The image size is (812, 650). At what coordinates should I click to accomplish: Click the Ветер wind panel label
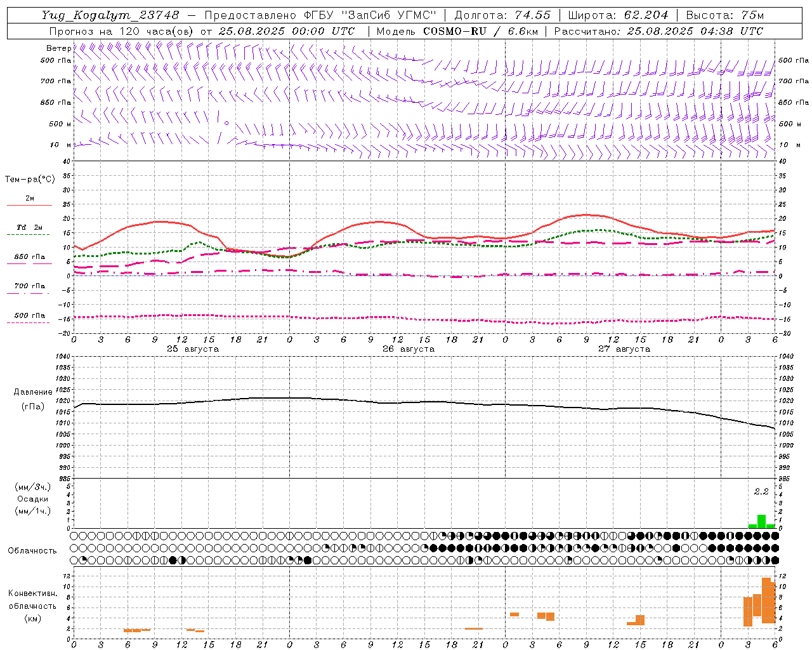[59, 48]
